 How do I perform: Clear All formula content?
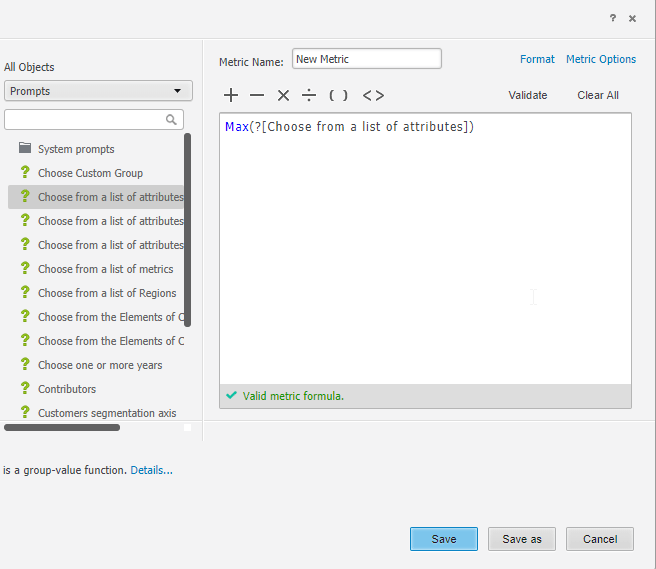coord(598,95)
